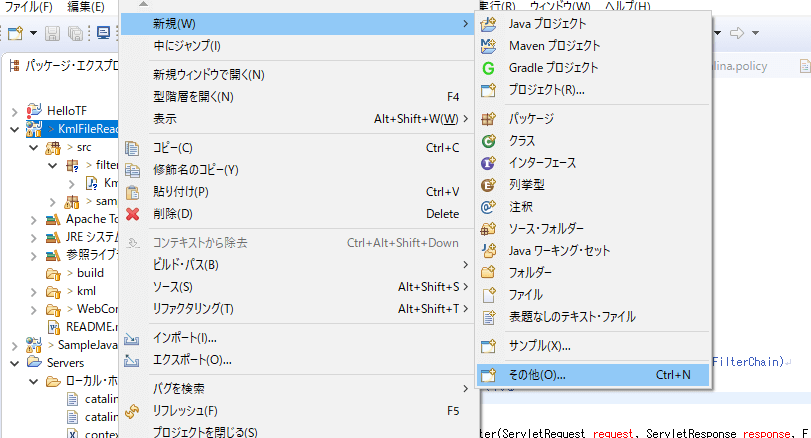Select the 参照ライブラリー node
Viewport: 811px width, 438px height.
click(x=92, y=255)
